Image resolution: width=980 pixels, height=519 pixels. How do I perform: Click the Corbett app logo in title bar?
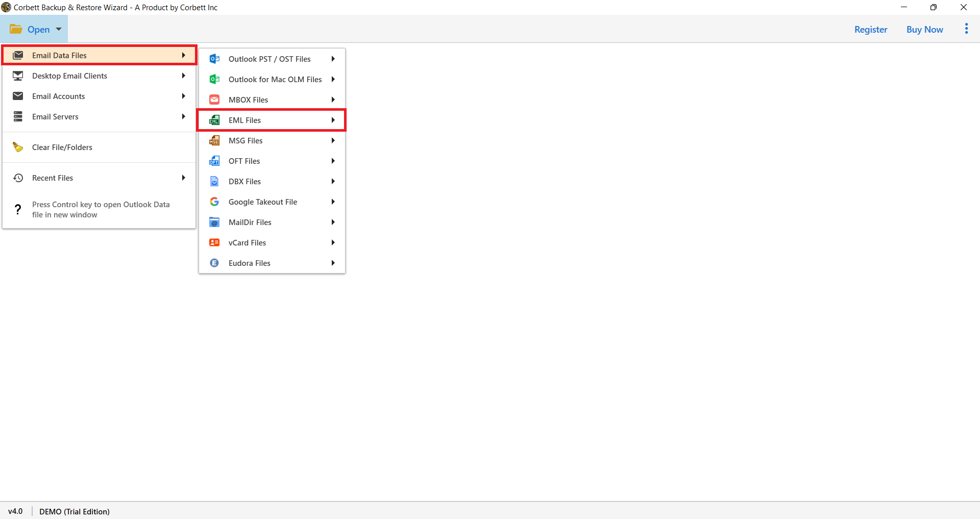point(6,7)
